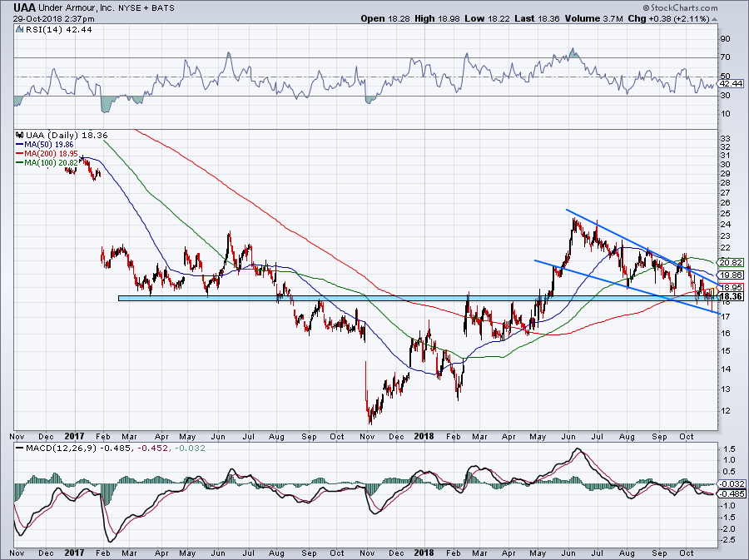This screenshot has height=560, width=749.
Task: Click the green up arrow after Chg
Action: pos(715,19)
